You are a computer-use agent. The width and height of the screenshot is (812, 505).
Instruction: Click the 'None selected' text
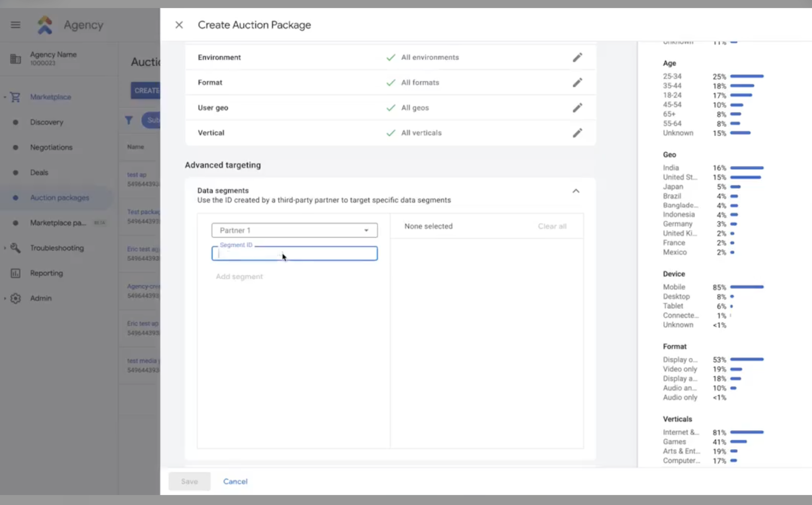(428, 226)
